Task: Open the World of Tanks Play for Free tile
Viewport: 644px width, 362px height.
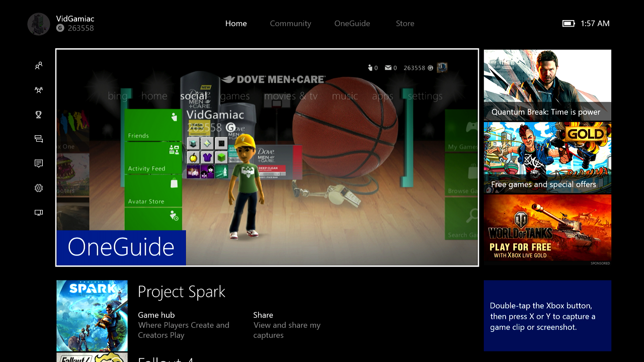Action: (x=547, y=230)
